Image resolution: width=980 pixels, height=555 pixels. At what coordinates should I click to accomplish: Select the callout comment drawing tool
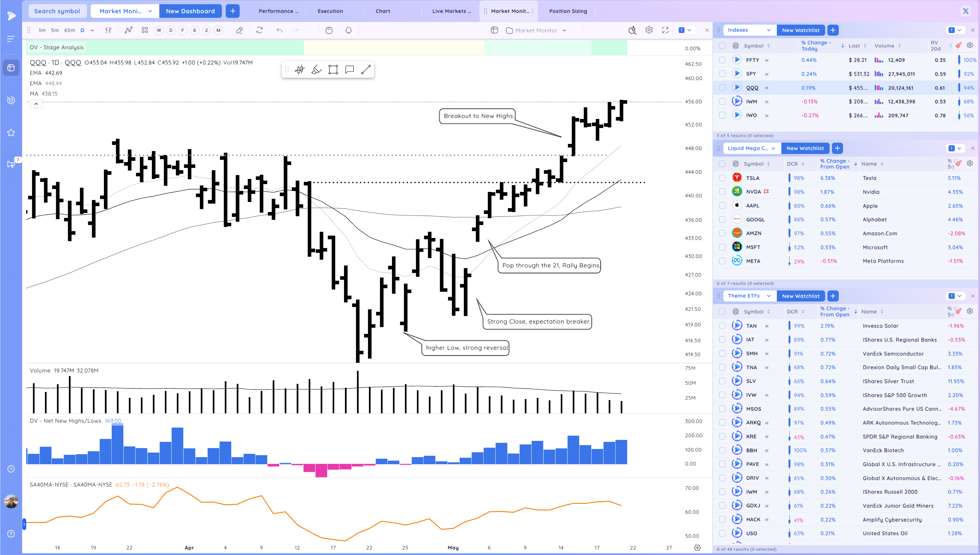(350, 69)
